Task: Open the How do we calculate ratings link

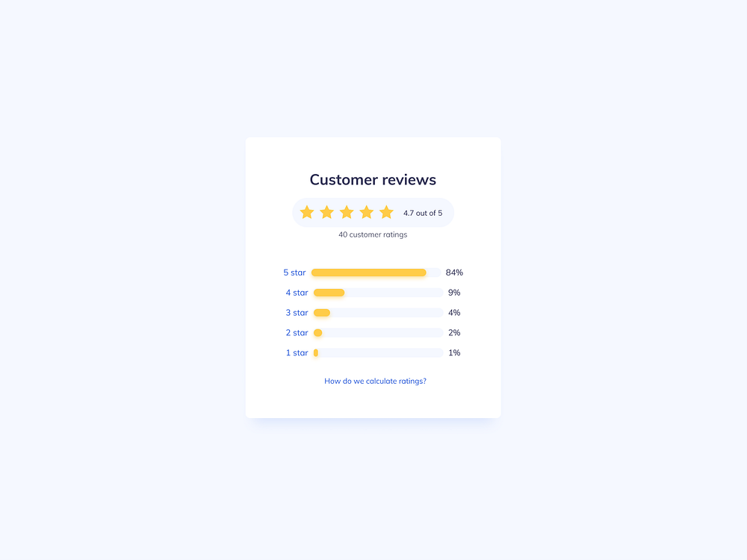Action: [375, 381]
